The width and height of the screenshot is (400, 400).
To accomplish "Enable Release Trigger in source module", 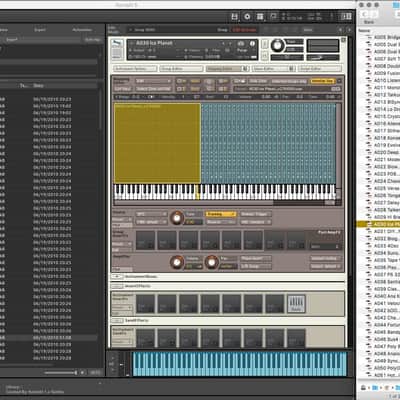I will pyautogui.click(x=256, y=214).
